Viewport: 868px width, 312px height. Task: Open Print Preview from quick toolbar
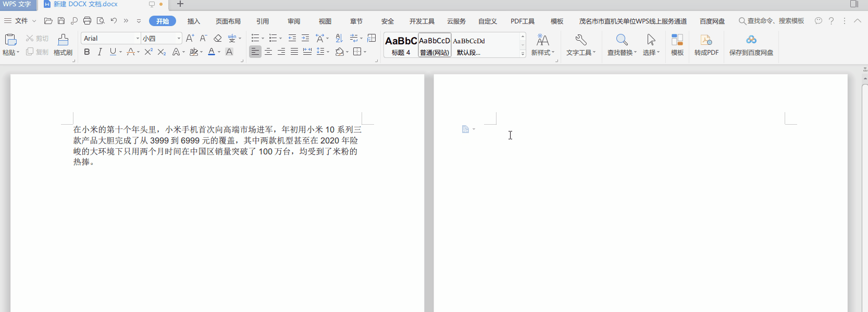[x=101, y=21]
